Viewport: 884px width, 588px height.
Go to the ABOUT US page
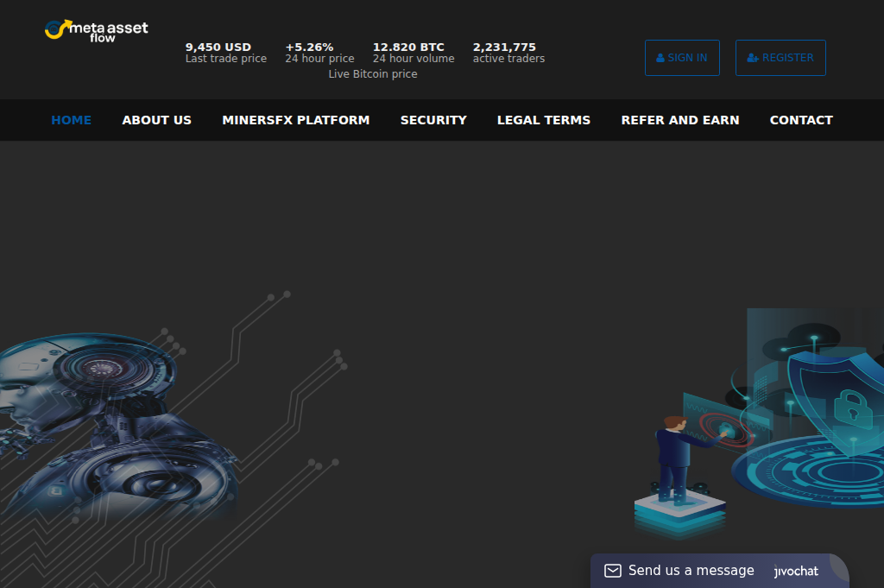[156, 120]
